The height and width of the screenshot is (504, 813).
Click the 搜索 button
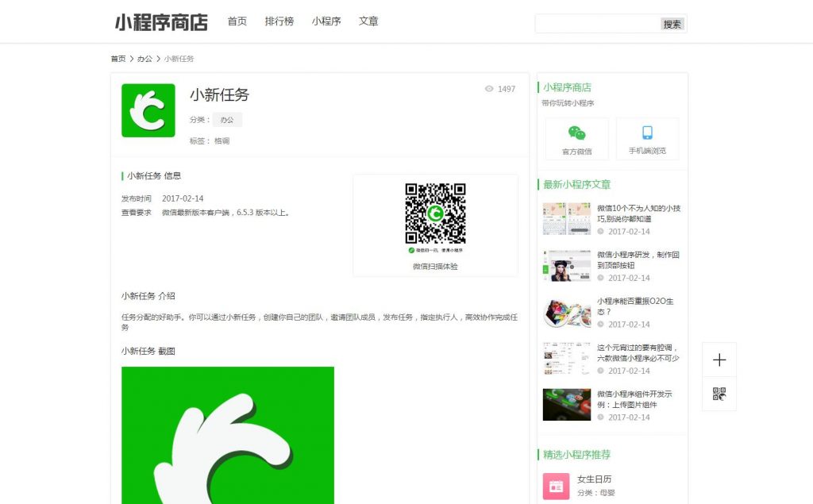point(672,24)
